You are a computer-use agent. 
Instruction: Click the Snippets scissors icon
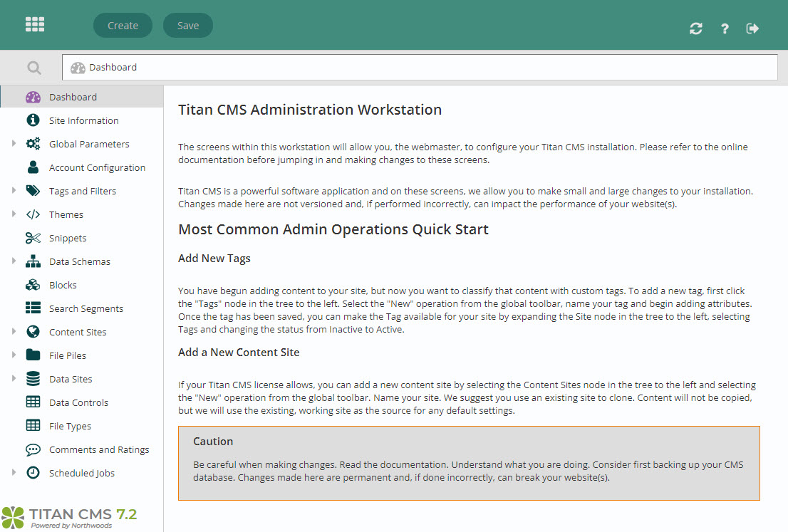[x=33, y=238]
